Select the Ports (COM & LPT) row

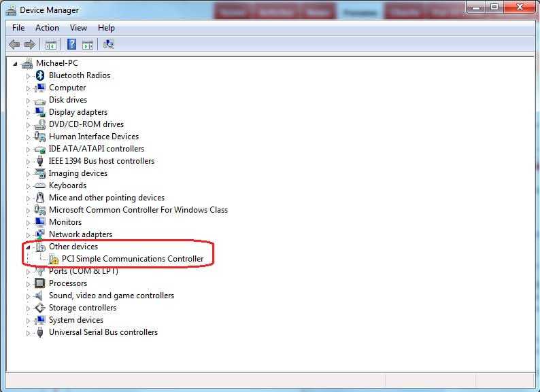[84, 271]
